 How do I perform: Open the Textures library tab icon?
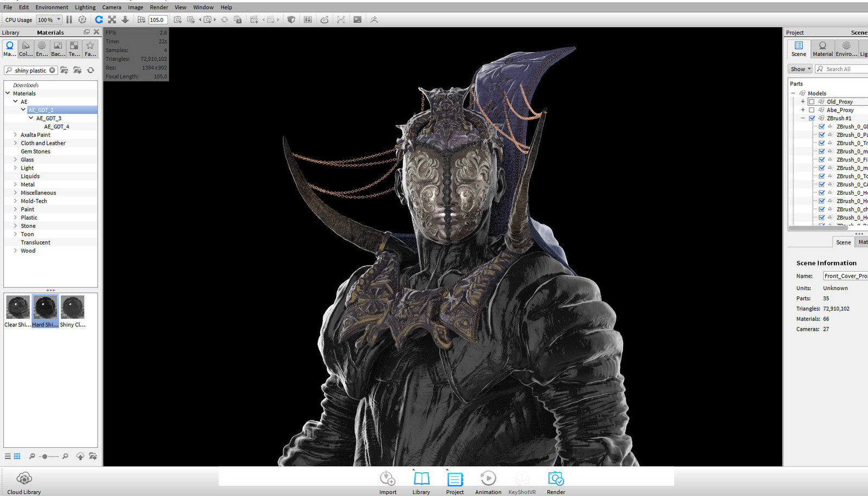click(x=74, y=49)
